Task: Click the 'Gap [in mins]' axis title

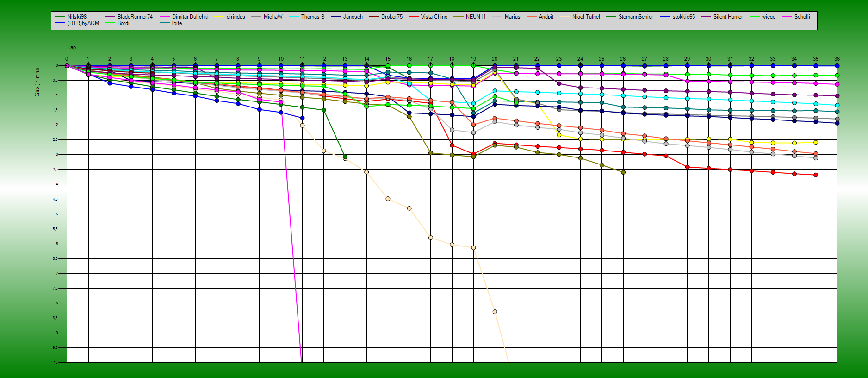Action: point(37,82)
